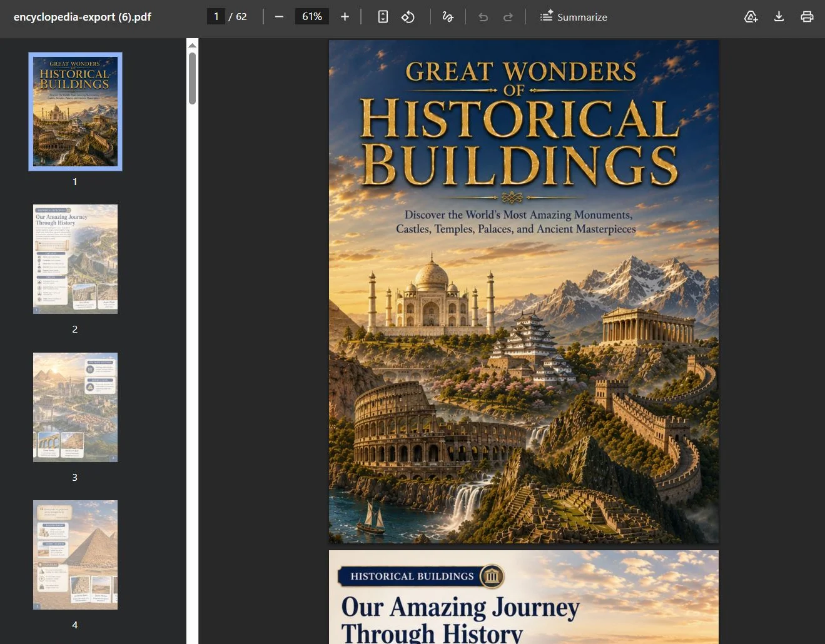Jump to the page 3 thumbnail

coord(75,407)
